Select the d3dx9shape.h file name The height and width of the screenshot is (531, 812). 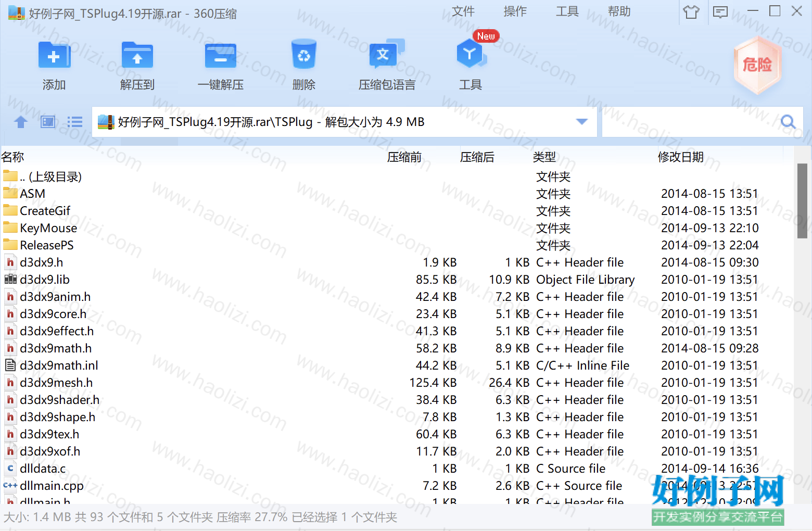pos(58,416)
